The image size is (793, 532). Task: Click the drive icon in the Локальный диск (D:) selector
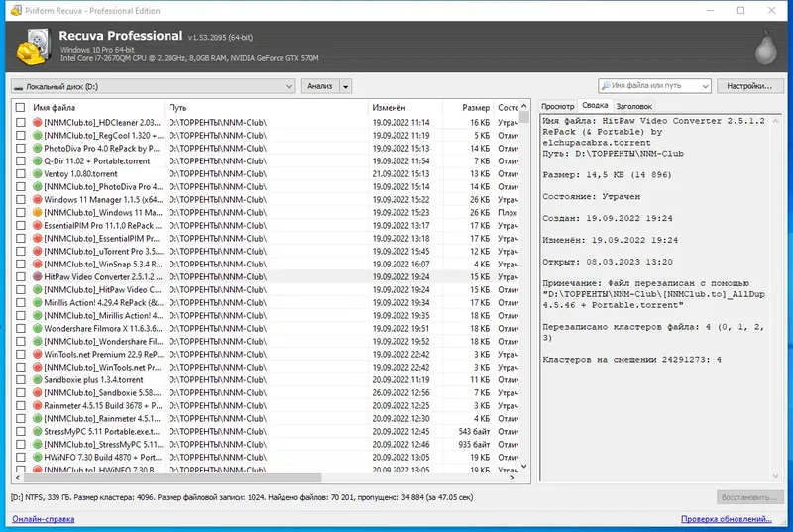pos(18,87)
